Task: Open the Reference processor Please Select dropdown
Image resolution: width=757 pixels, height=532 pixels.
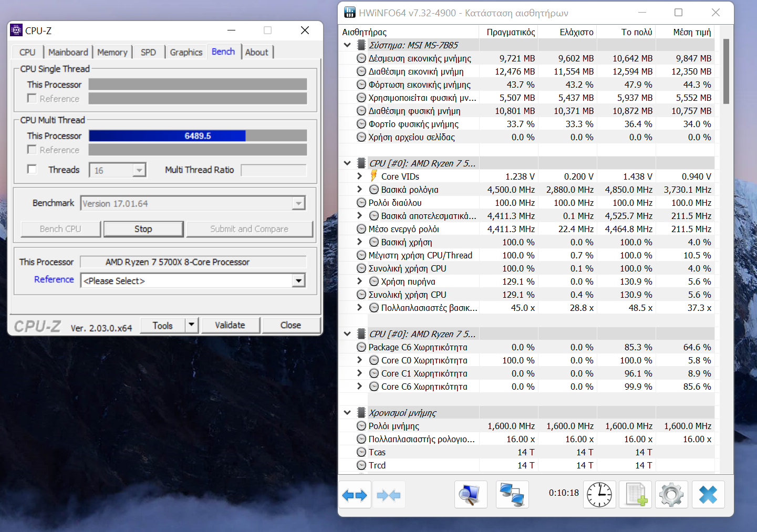Action: pos(298,280)
